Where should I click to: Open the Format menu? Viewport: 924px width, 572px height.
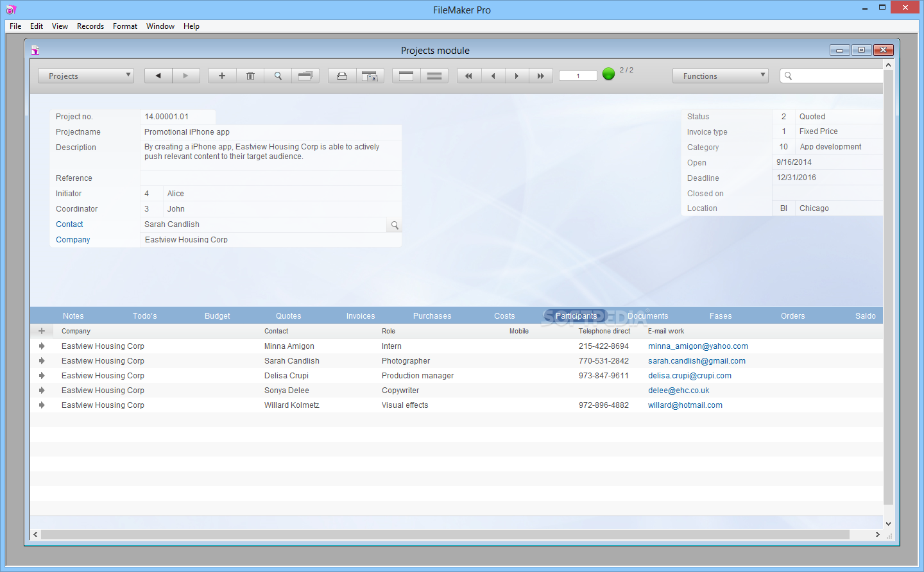click(125, 26)
